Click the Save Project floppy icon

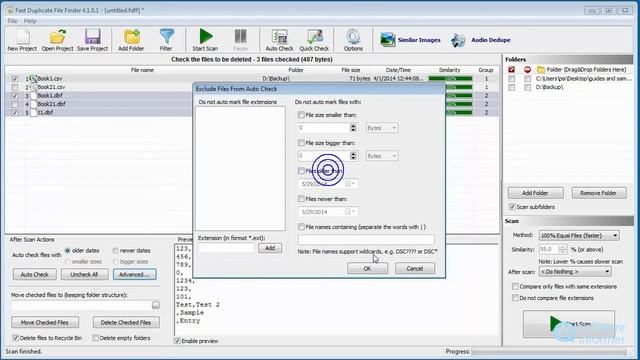click(x=93, y=40)
